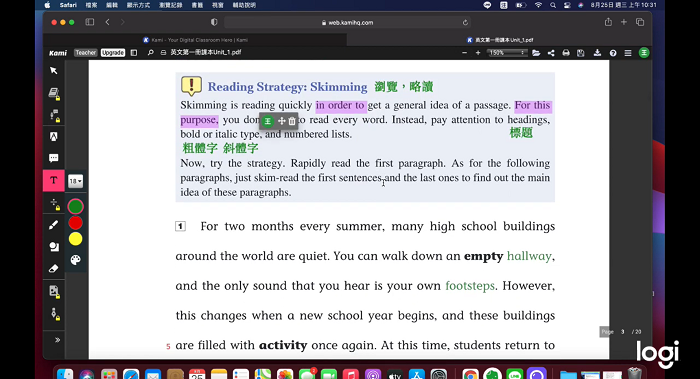
Task: Open the Kami hamburger menu
Action: (628, 53)
